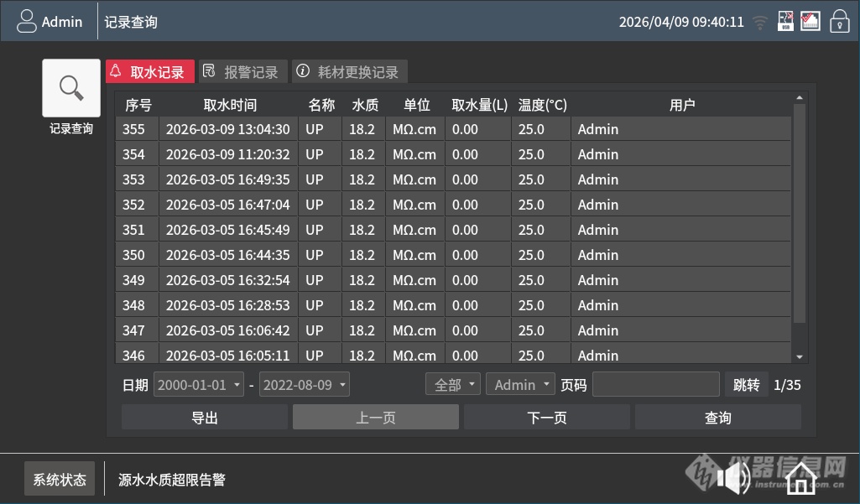Click the WiFi signal status icon
This screenshot has width=860, height=504.
tap(760, 23)
